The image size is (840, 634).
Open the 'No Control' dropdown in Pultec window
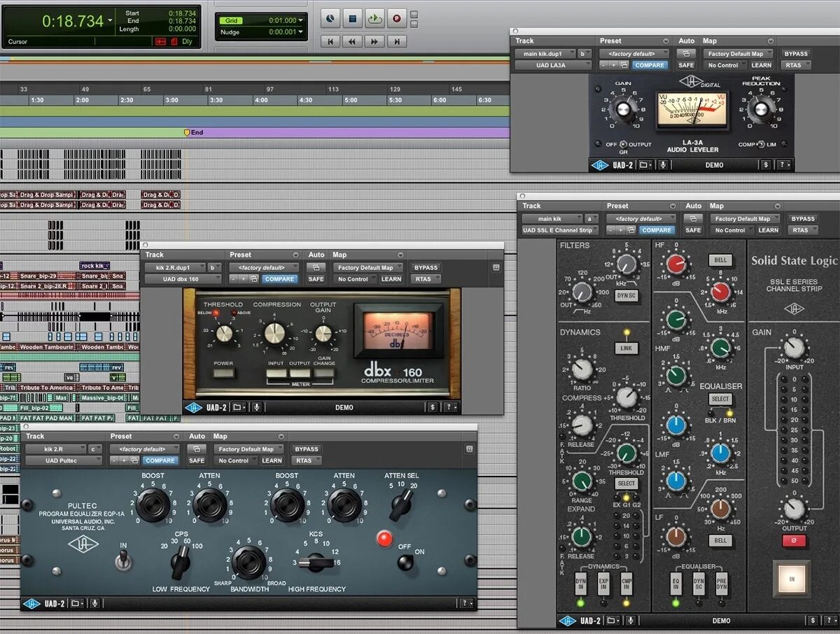(236, 460)
